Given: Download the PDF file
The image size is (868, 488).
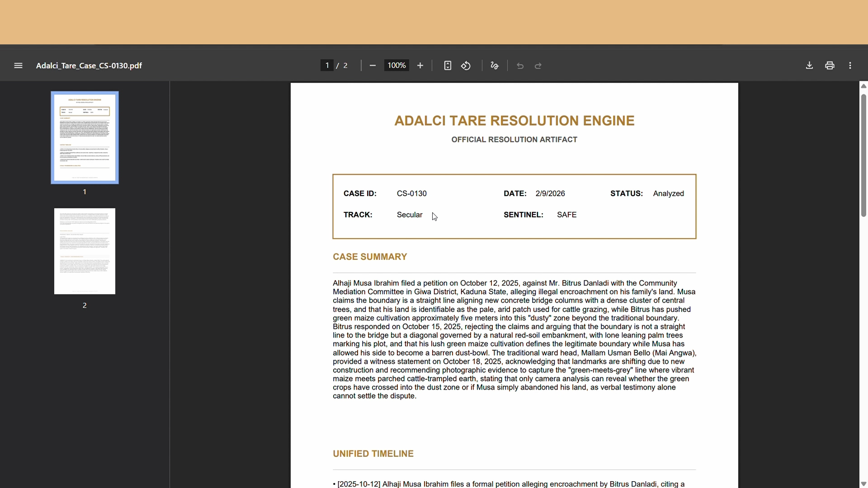Looking at the screenshot, I should pyautogui.click(x=809, y=66).
